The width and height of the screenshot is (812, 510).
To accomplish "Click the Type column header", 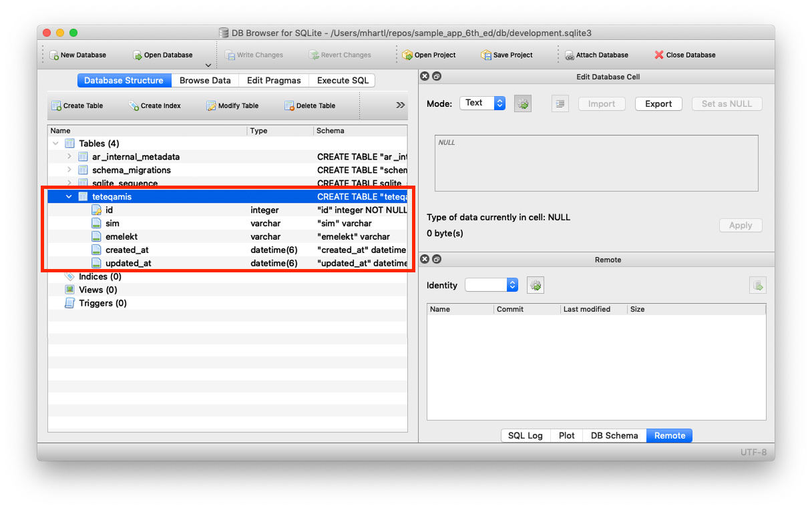I will [280, 131].
